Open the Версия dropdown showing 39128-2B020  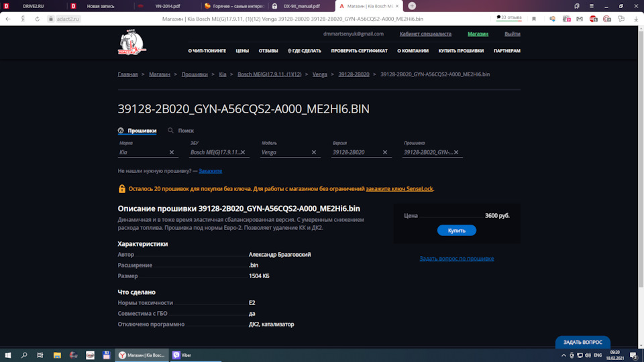pyautogui.click(x=361, y=152)
